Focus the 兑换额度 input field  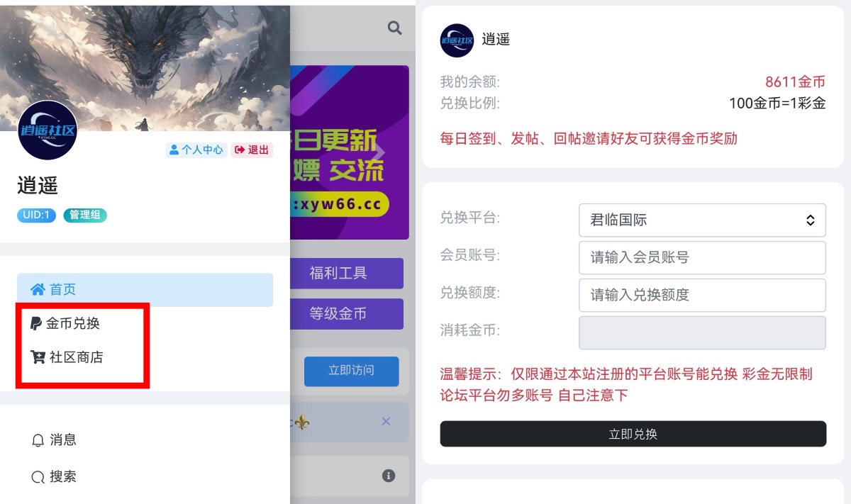tap(702, 295)
